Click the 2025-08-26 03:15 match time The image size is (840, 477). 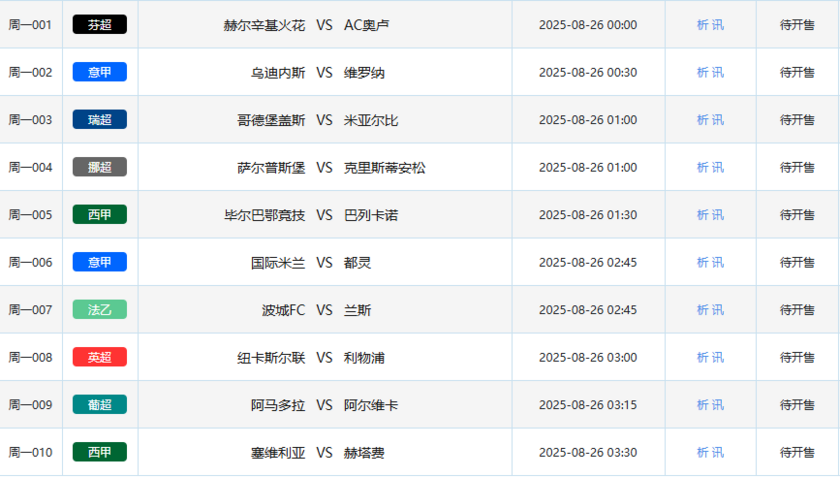(587, 405)
